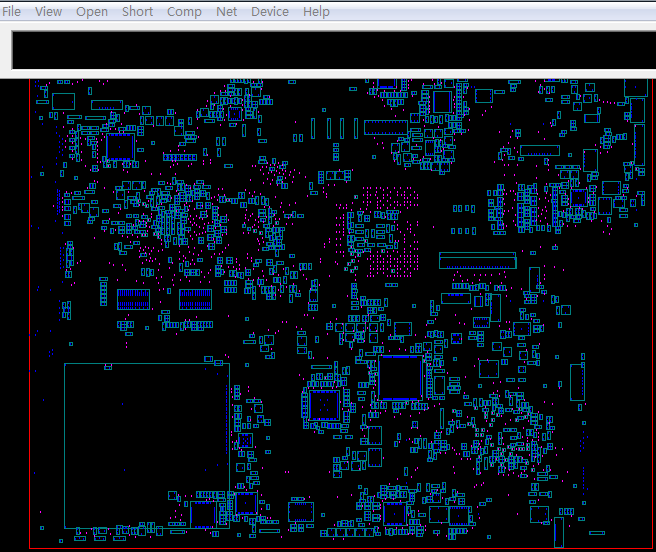Select the dense magenta dot pad grid in the board center
656x552 pixels.
pos(377,232)
